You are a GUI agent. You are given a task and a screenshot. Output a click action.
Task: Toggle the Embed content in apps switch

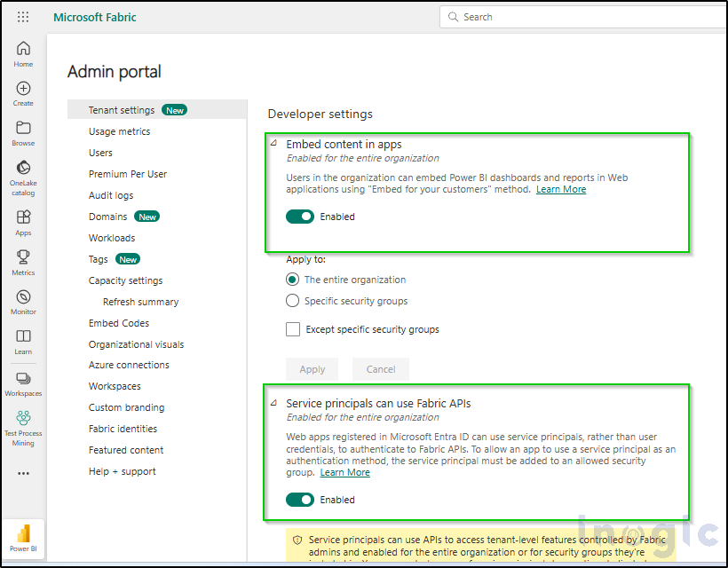tap(300, 217)
